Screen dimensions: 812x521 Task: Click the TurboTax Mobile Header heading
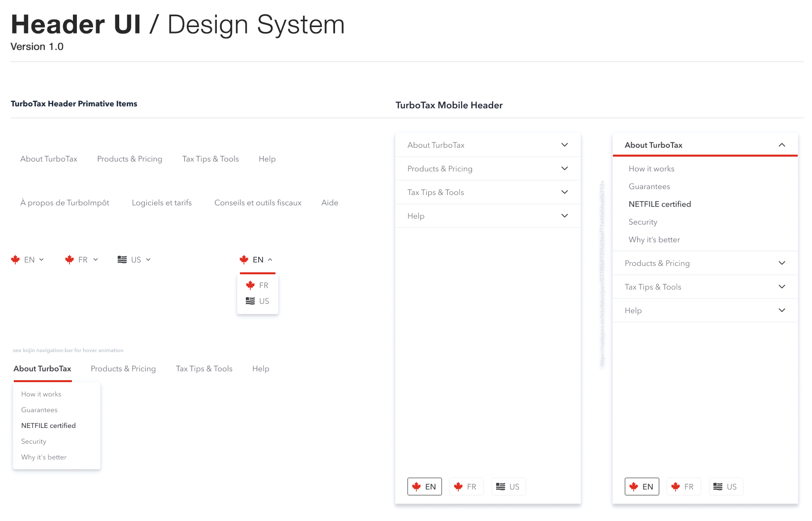pyautogui.click(x=449, y=105)
